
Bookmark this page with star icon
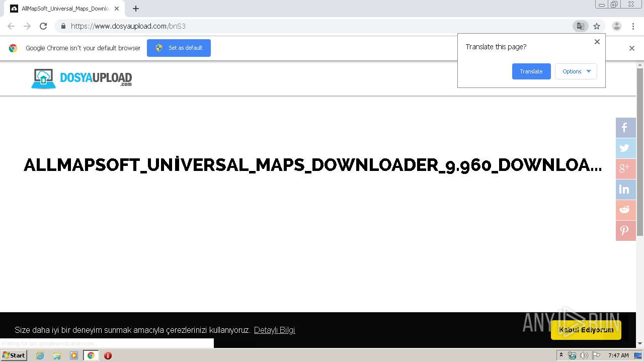tap(597, 26)
